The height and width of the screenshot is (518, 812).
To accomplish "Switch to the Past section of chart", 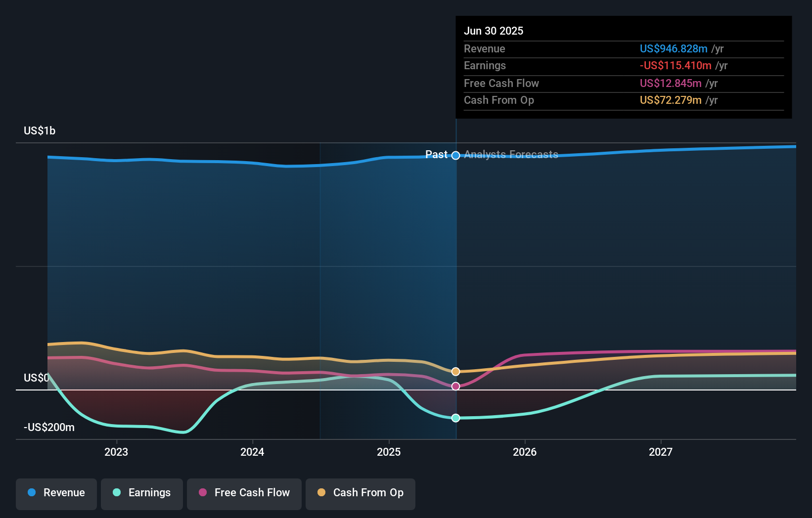I will pyautogui.click(x=437, y=155).
